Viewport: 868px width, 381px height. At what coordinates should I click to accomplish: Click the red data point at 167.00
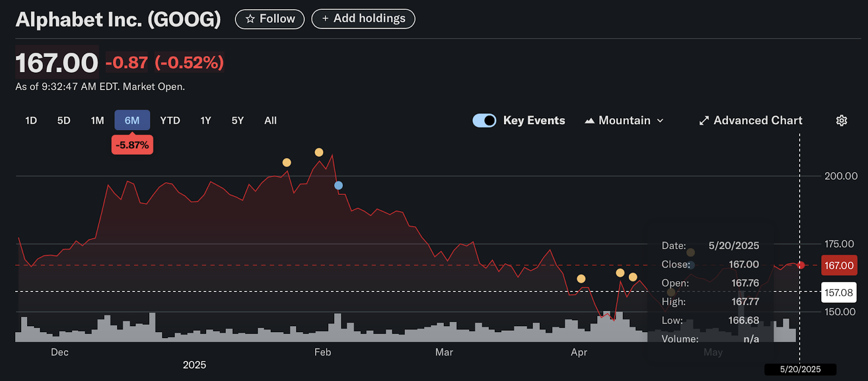click(801, 265)
